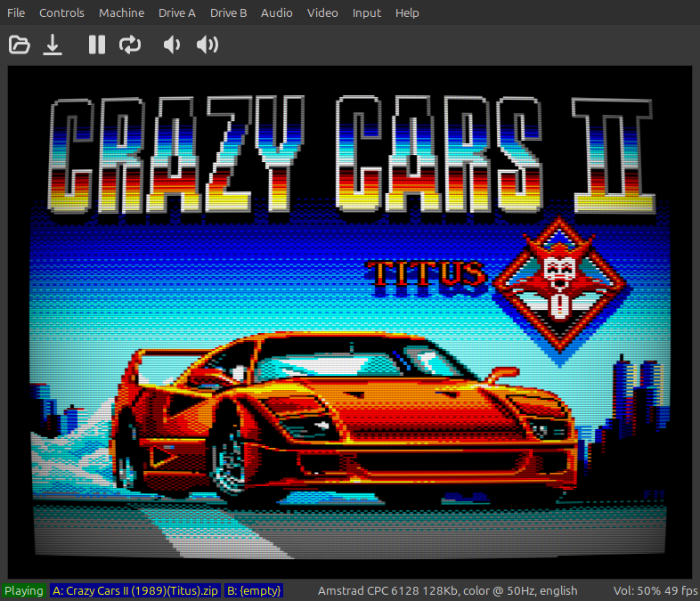Click the download/save snapshot icon
700x601 pixels.
coord(53,45)
